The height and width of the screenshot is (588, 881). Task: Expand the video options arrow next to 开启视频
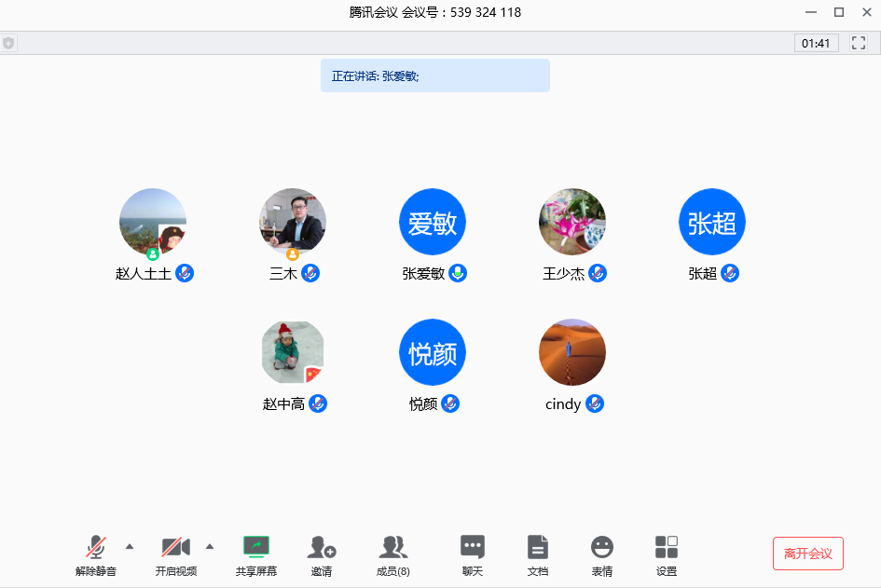click(x=210, y=546)
